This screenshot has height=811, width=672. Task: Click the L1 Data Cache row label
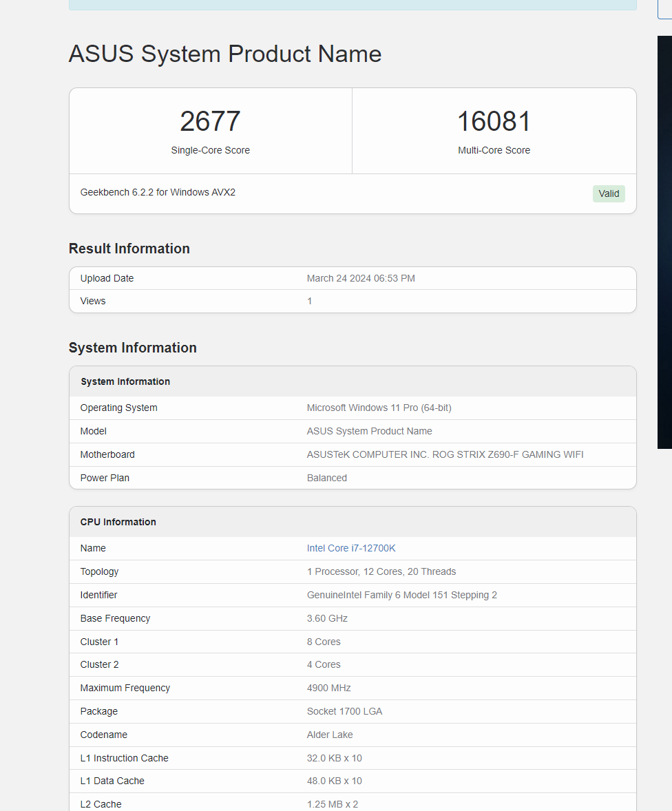coord(112,781)
